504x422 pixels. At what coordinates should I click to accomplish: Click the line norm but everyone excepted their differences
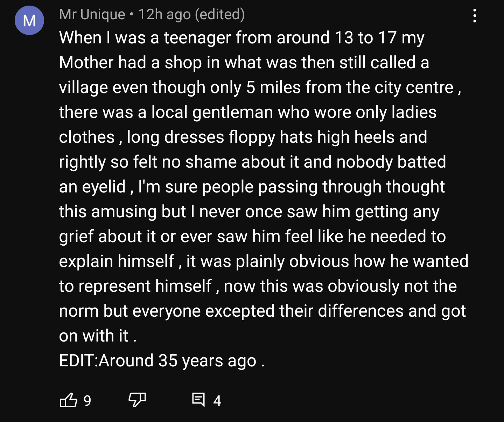click(262, 311)
